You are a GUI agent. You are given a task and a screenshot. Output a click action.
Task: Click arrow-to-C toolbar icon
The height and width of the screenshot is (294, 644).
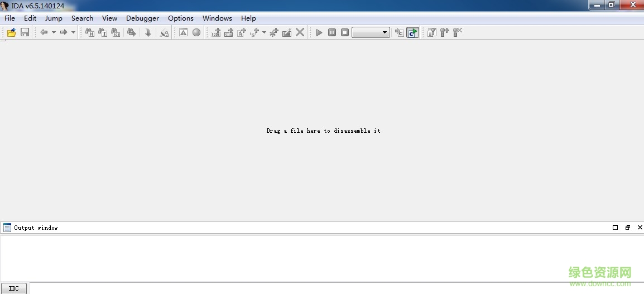pos(400,32)
